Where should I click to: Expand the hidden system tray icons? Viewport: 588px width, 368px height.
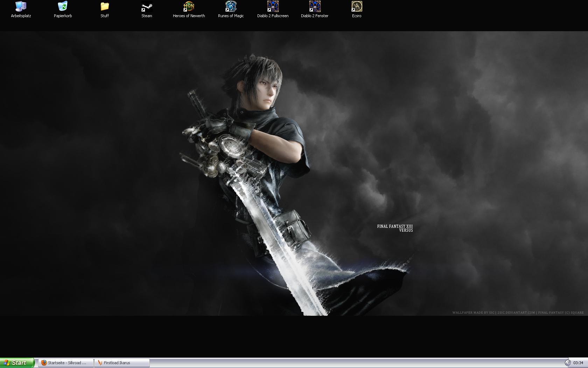pos(567,363)
